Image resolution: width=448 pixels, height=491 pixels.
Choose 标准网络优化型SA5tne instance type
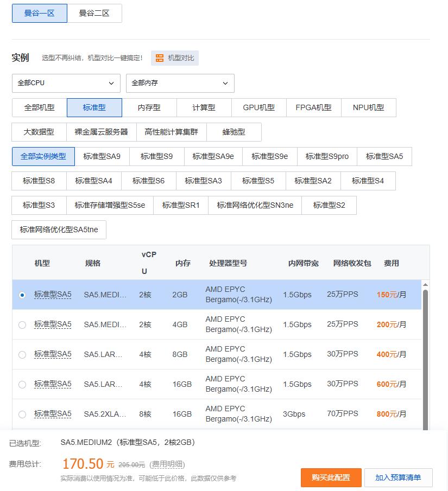59,229
